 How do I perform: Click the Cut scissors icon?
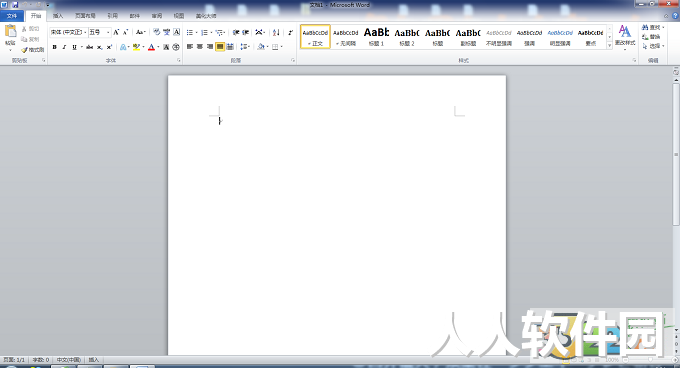coord(24,29)
